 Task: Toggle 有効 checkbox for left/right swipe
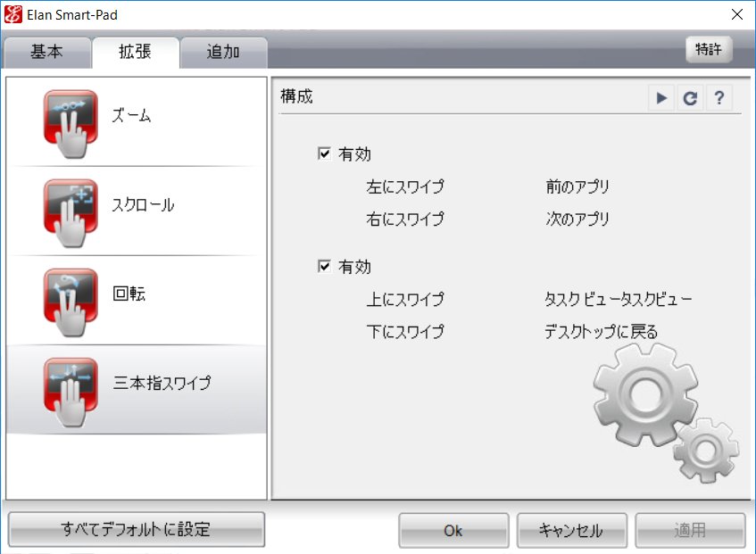(x=324, y=153)
